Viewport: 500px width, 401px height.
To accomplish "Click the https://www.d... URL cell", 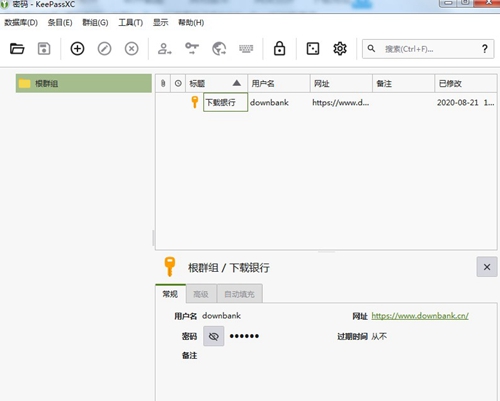I will (x=341, y=102).
